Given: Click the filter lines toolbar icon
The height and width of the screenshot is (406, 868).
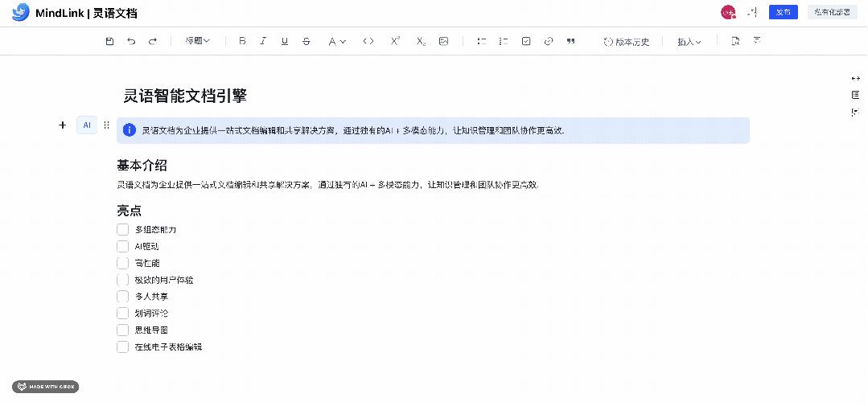Looking at the screenshot, I should point(757,40).
